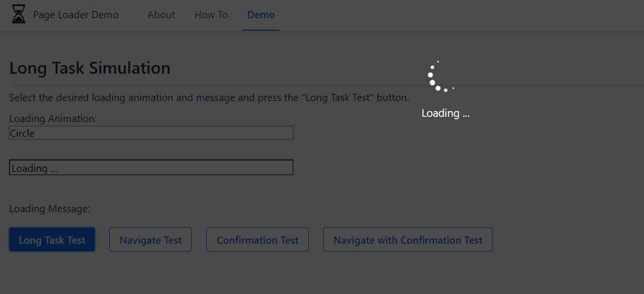Click the Loading Message input field
The height and width of the screenshot is (294, 644).
point(151,167)
